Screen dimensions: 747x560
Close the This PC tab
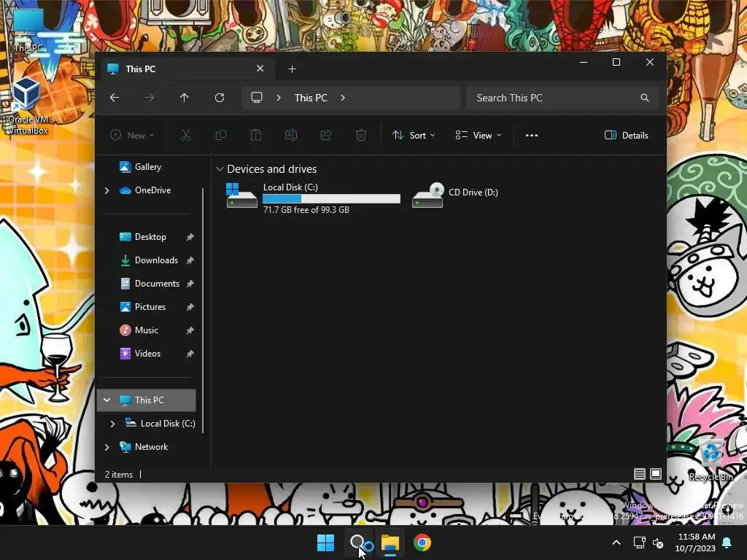260,69
